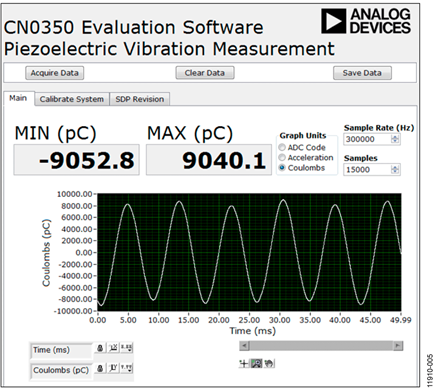435x390 pixels.
Task: Click the Time axis autoscale lock icon
Action: [x=100, y=348]
